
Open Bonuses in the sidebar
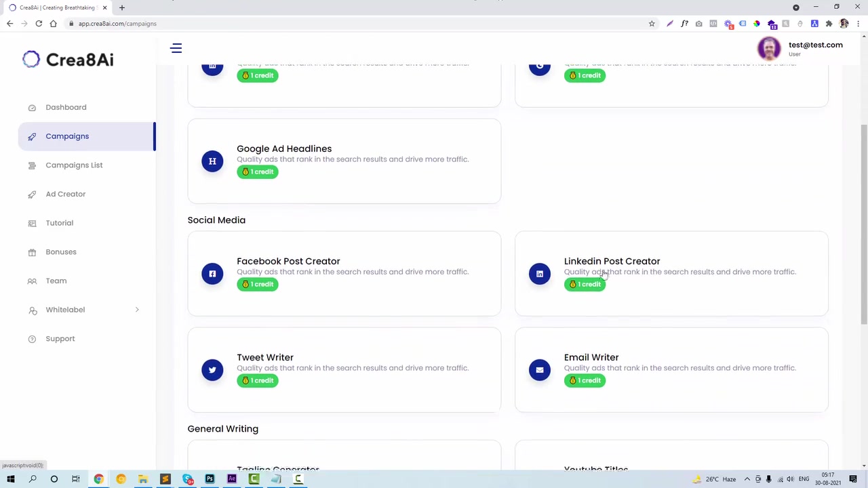[x=61, y=252]
